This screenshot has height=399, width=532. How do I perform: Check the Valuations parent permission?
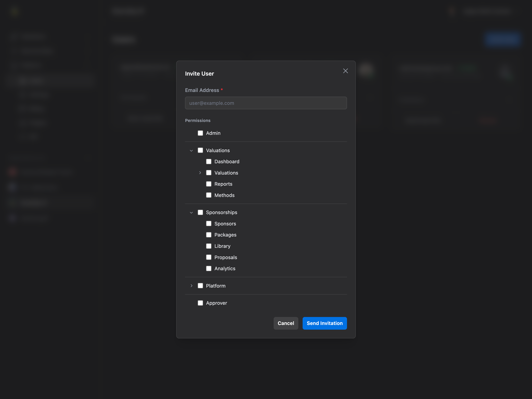click(x=201, y=150)
